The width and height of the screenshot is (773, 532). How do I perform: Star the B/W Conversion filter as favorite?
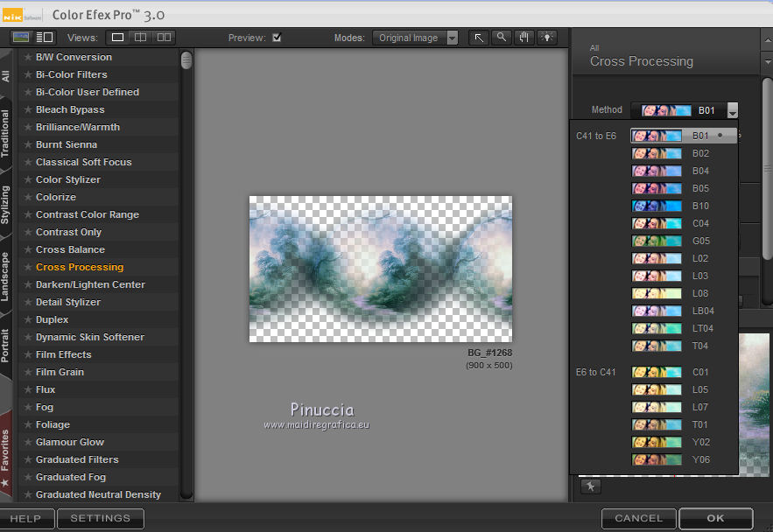pos(28,57)
